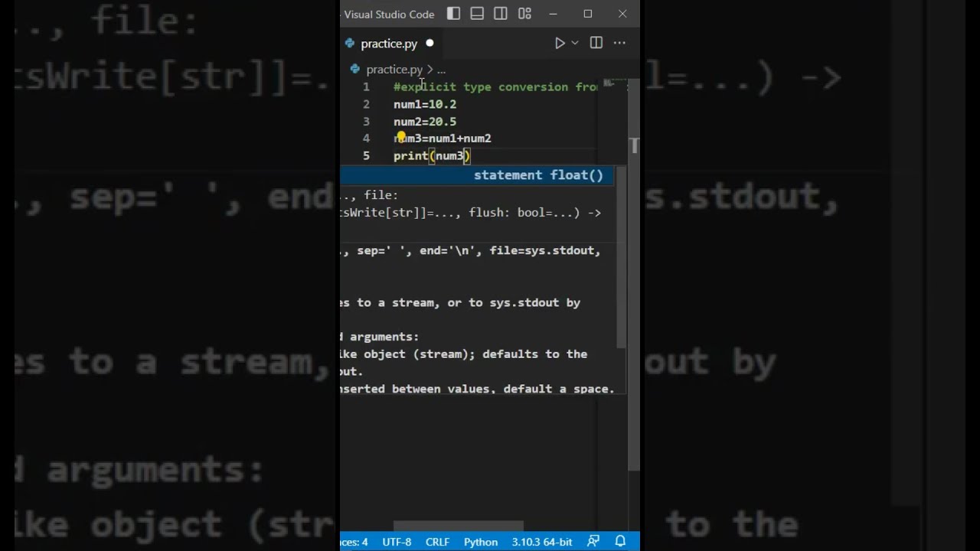Open the Customize Layout icon

click(524, 14)
